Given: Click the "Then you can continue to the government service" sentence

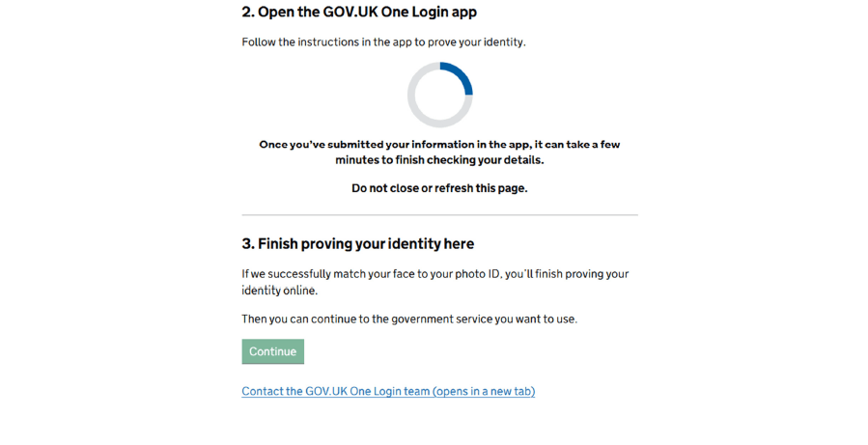Looking at the screenshot, I should [x=409, y=320].
